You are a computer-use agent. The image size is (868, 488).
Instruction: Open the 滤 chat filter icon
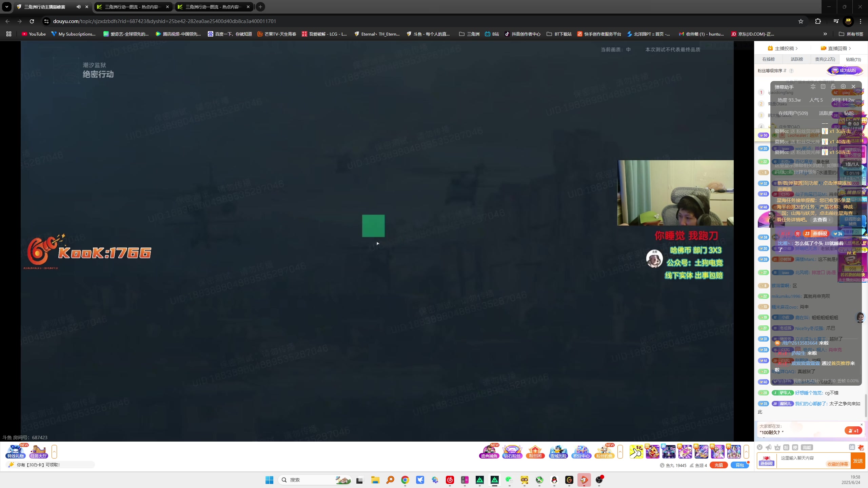tap(852, 447)
